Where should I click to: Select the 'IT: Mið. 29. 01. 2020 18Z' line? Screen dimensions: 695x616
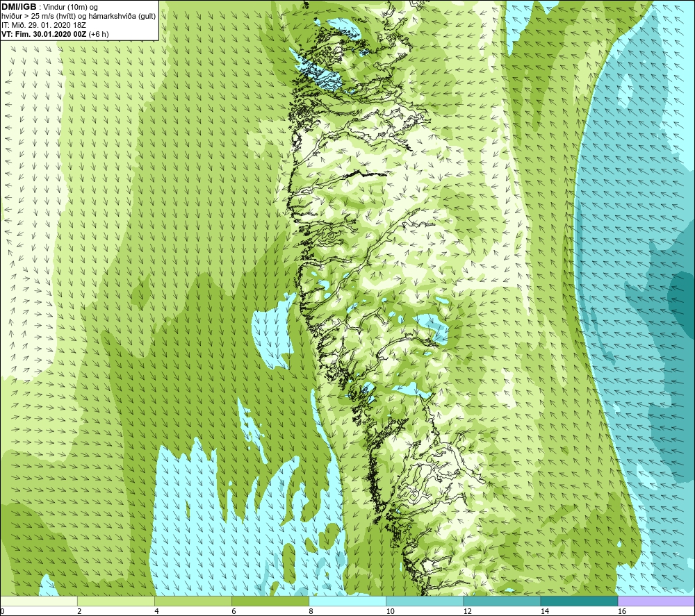(43, 25)
